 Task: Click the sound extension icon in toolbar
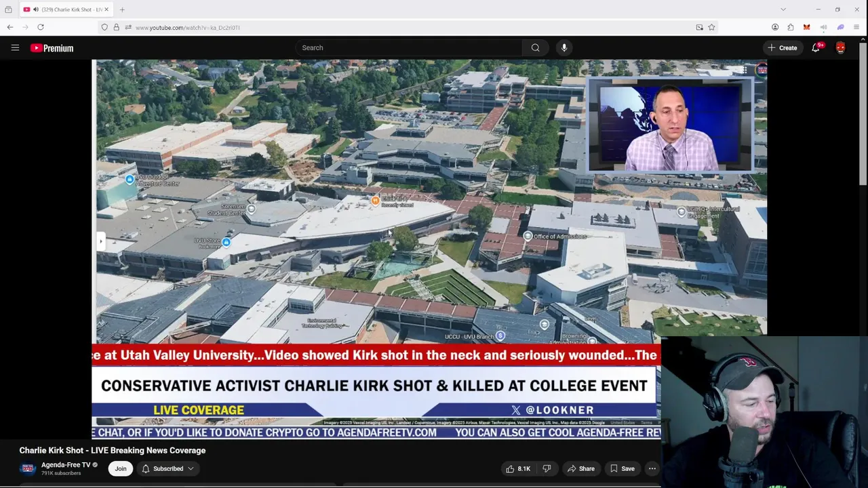pyautogui.click(x=823, y=27)
